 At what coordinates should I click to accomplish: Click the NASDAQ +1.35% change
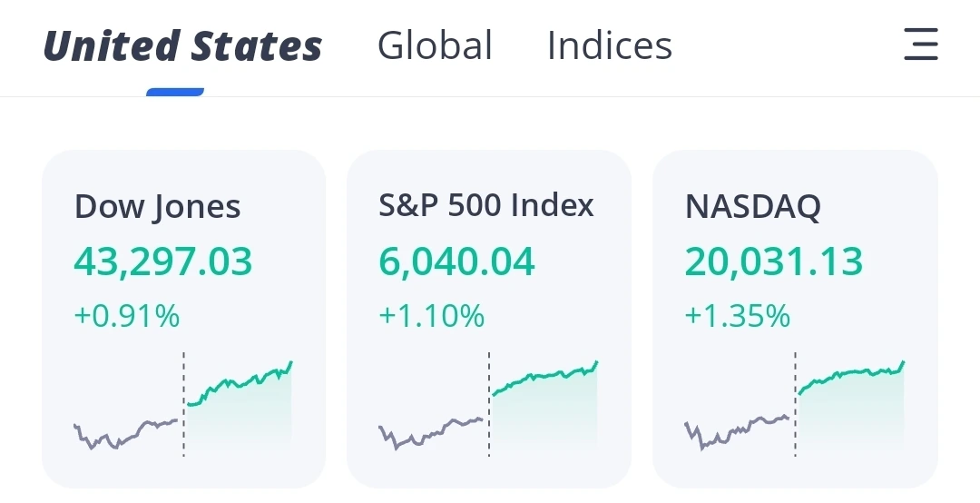pyautogui.click(x=738, y=317)
